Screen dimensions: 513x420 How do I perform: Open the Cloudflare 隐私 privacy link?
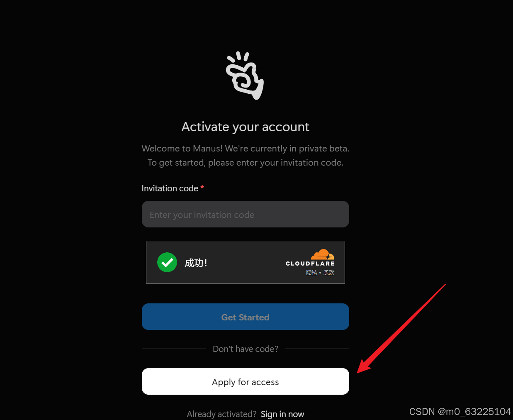311,272
